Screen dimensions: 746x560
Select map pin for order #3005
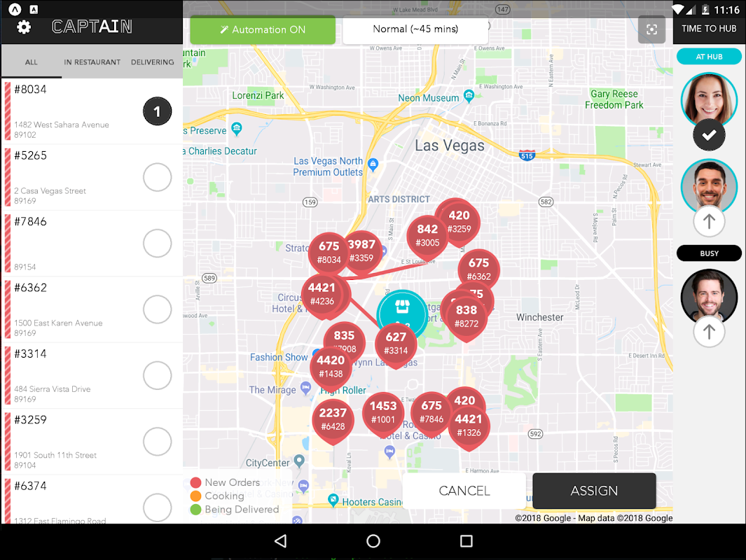(427, 236)
